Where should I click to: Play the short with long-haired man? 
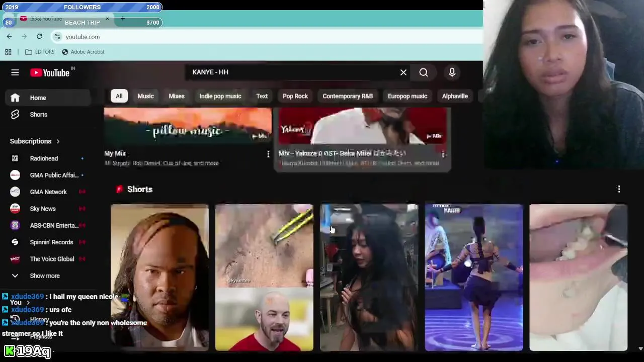coord(159,277)
